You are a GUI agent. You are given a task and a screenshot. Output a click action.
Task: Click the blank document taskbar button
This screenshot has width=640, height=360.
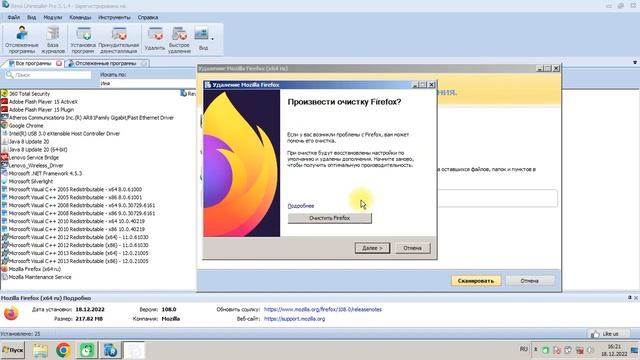click(x=133, y=350)
